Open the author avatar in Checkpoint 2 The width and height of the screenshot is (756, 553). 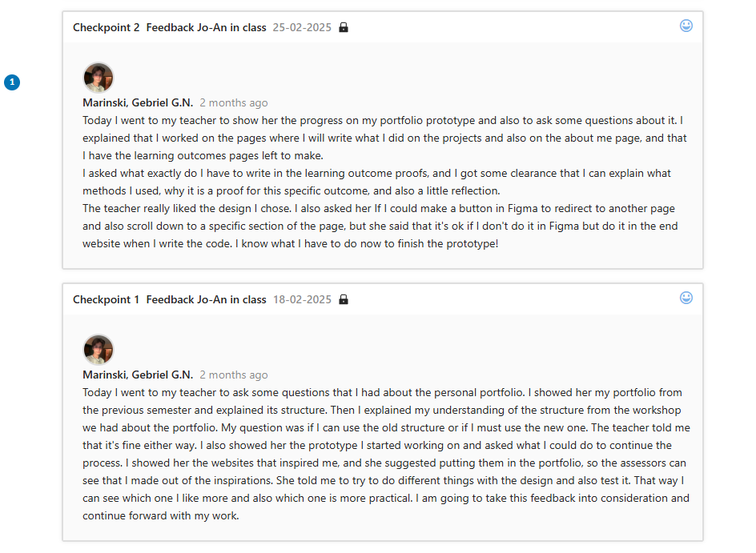click(x=99, y=78)
